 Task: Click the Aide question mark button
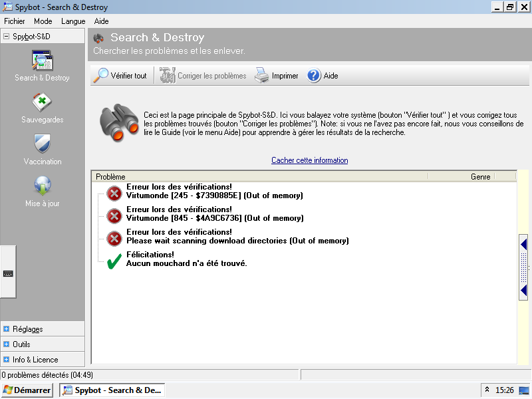pos(323,76)
